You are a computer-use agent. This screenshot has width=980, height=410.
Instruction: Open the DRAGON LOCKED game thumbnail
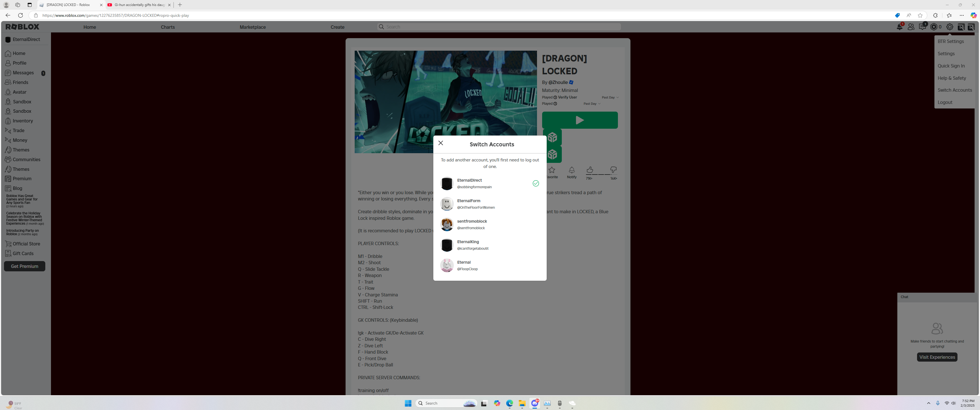pos(446,102)
